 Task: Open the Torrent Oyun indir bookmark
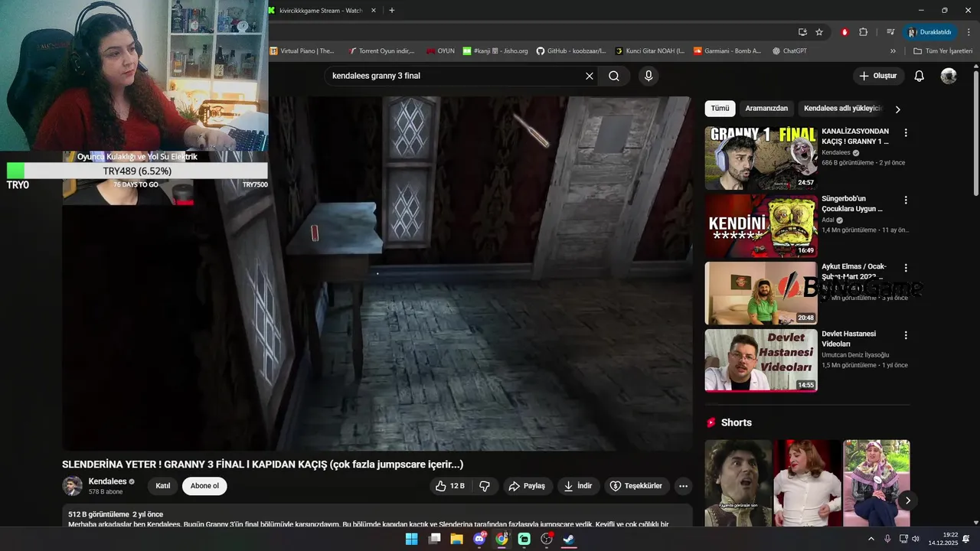[381, 51]
